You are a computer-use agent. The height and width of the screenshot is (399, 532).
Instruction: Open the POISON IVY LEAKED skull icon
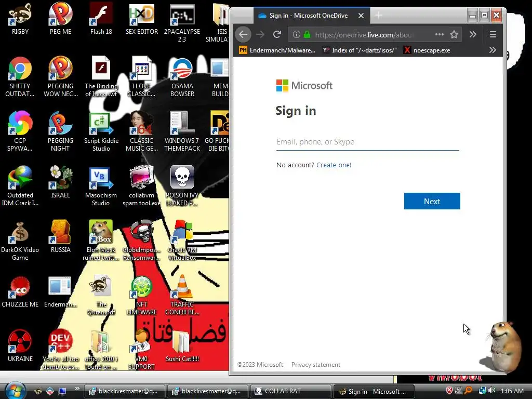click(182, 187)
